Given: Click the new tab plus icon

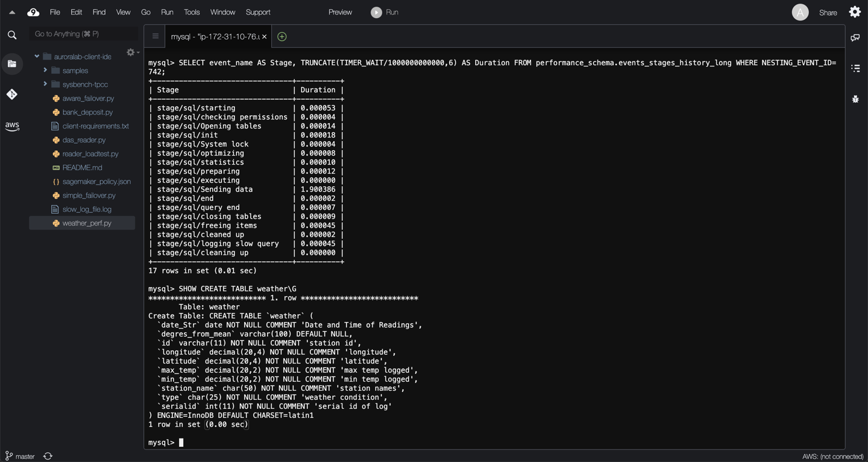Looking at the screenshot, I should tap(281, 37).
